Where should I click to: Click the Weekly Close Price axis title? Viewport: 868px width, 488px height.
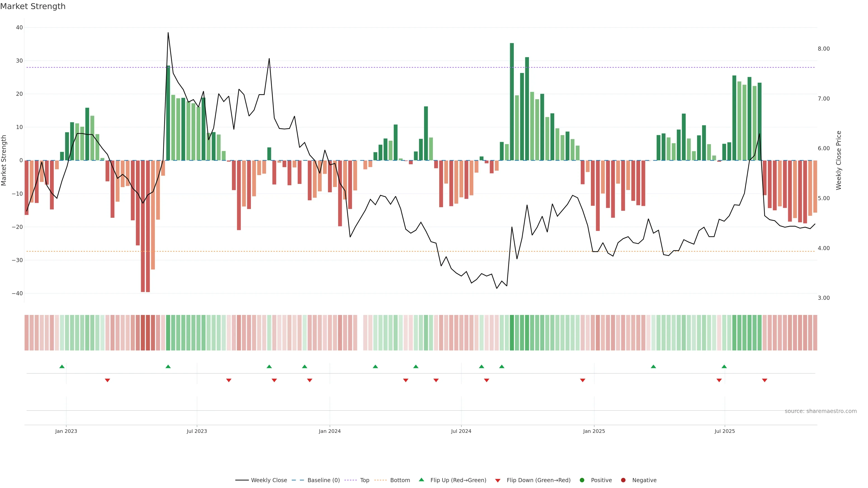[839, 160]
